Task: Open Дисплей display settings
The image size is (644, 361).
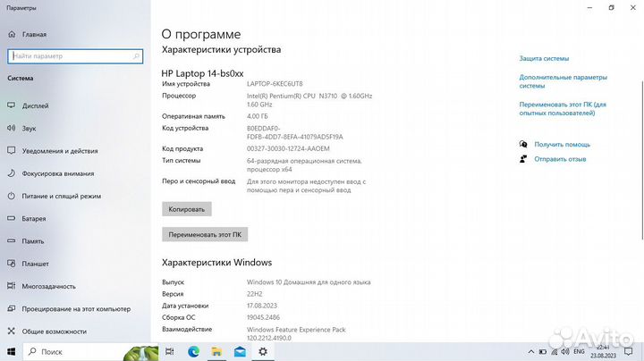Action: tap(28, 105)
